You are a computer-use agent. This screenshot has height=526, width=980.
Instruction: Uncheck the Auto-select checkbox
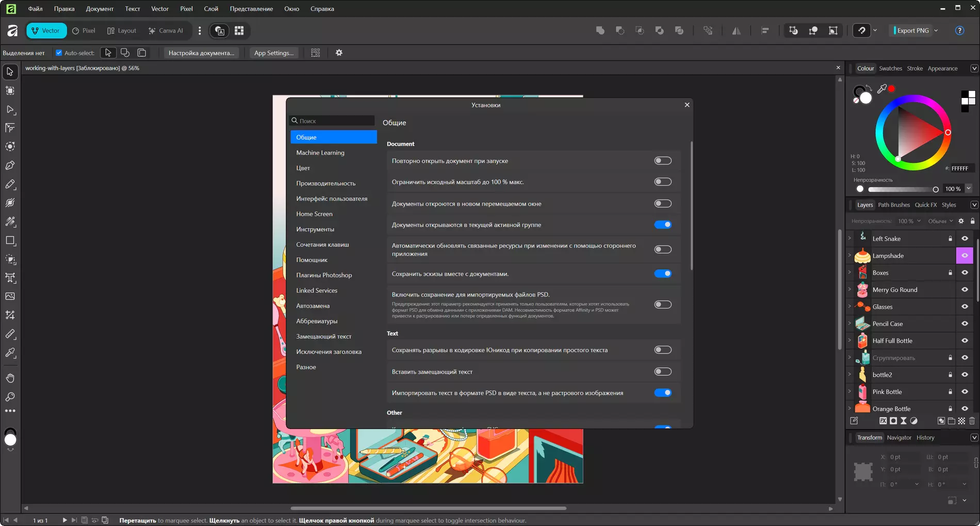coord(59,53)
